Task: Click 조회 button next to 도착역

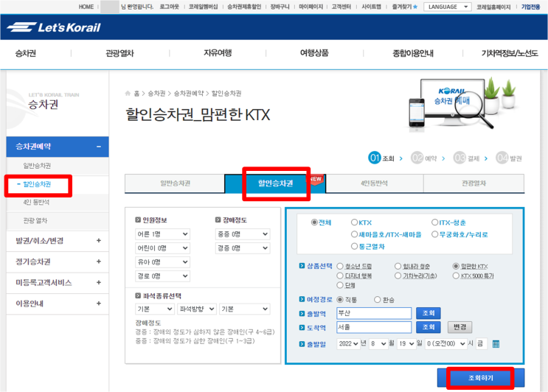Action: coord(428,327)
